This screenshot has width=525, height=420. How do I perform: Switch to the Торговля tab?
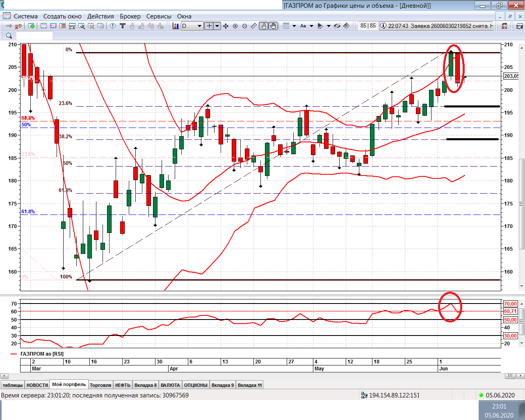tap(100, 385)
